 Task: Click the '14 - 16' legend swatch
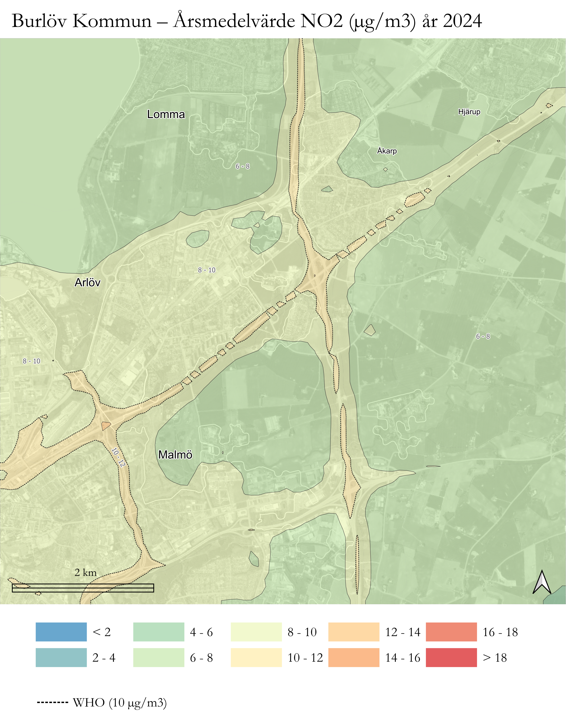pyautogui.click(x=354, y=657)
